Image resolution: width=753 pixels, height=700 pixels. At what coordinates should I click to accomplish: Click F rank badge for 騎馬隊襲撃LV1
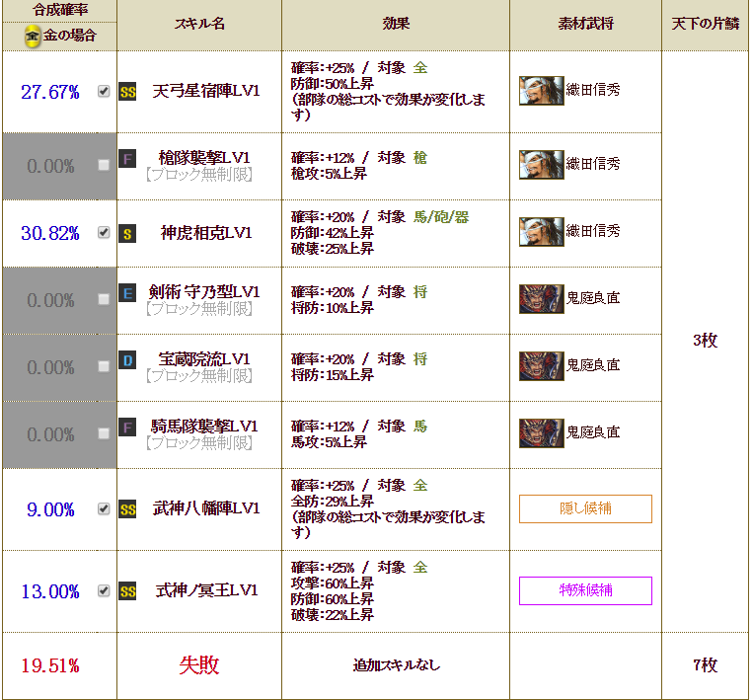pyautogui.click(x=127, y=428)
